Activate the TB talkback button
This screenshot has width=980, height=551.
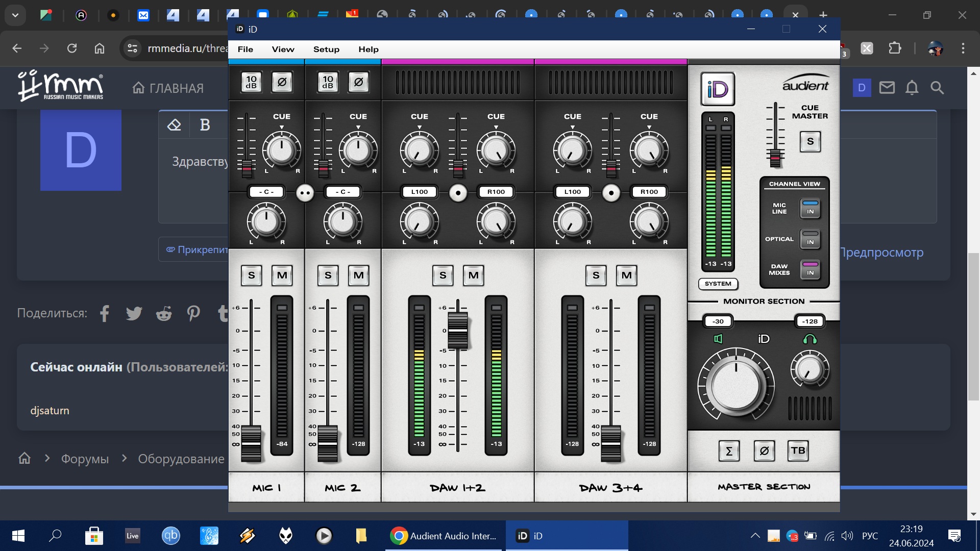(798, 451)
